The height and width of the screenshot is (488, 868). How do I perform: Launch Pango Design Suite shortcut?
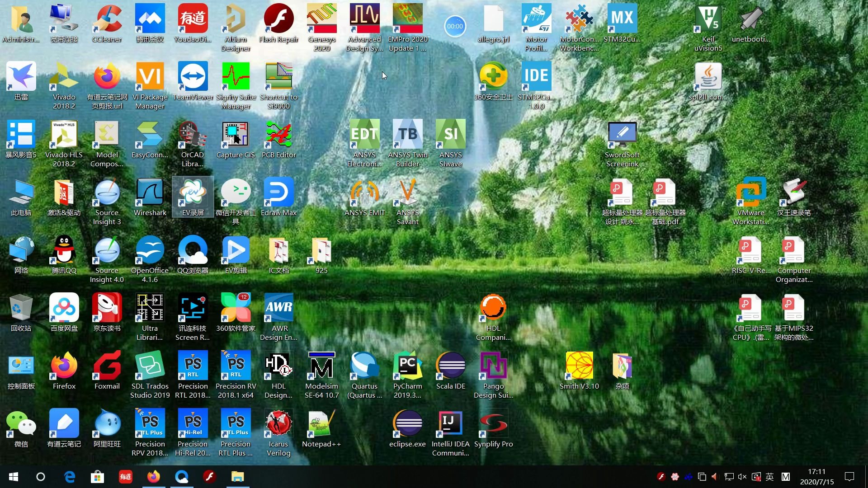493,375
